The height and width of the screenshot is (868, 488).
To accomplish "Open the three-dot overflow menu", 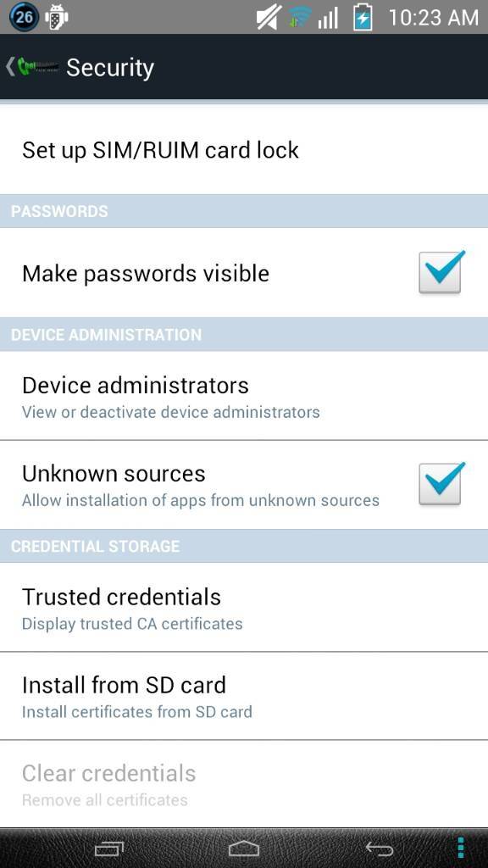I will pos(461,848).
